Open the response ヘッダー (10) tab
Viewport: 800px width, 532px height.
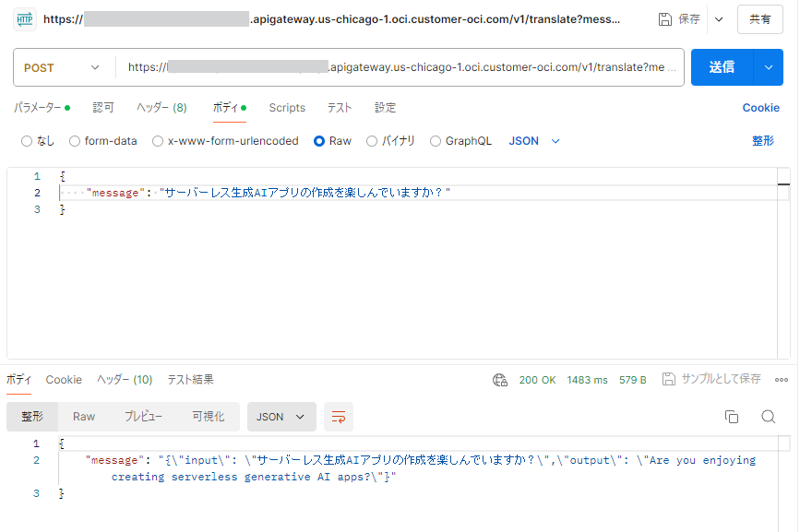click(x=125, y=380)
